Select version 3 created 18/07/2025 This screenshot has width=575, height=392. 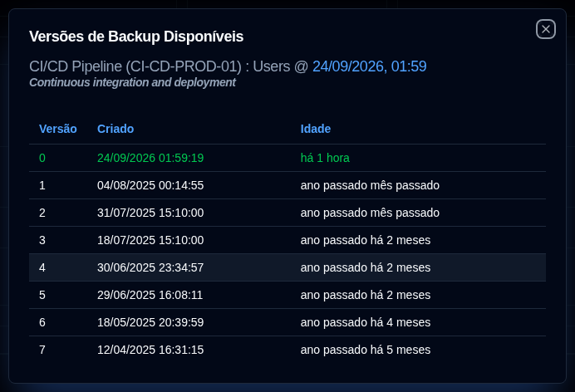(287, 240)
